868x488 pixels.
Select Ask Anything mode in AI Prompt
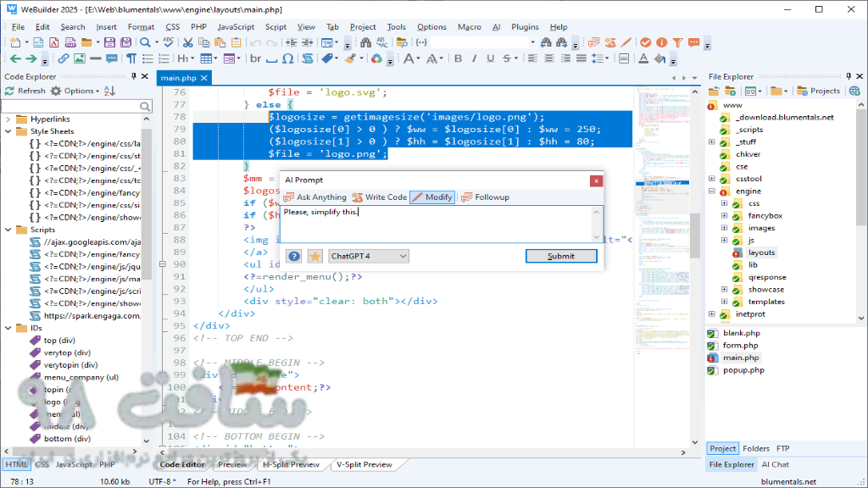pyautogui.click(x=314, y=197)
